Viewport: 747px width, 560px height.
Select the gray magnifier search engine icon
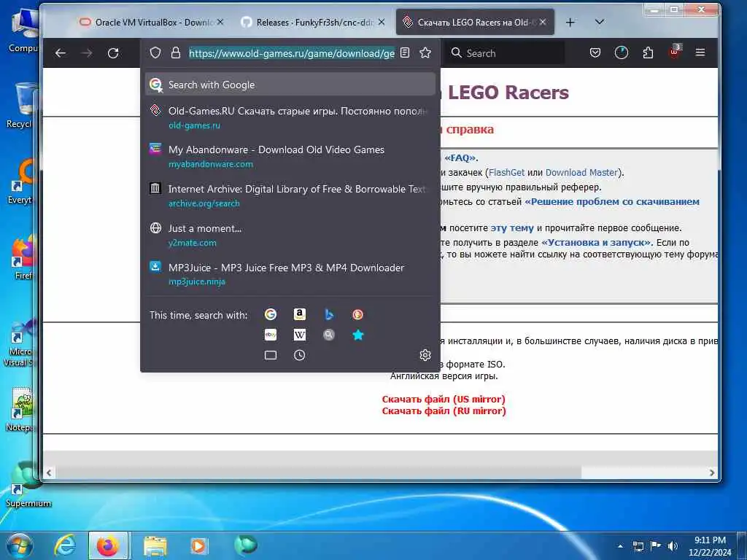click(329, 335)
